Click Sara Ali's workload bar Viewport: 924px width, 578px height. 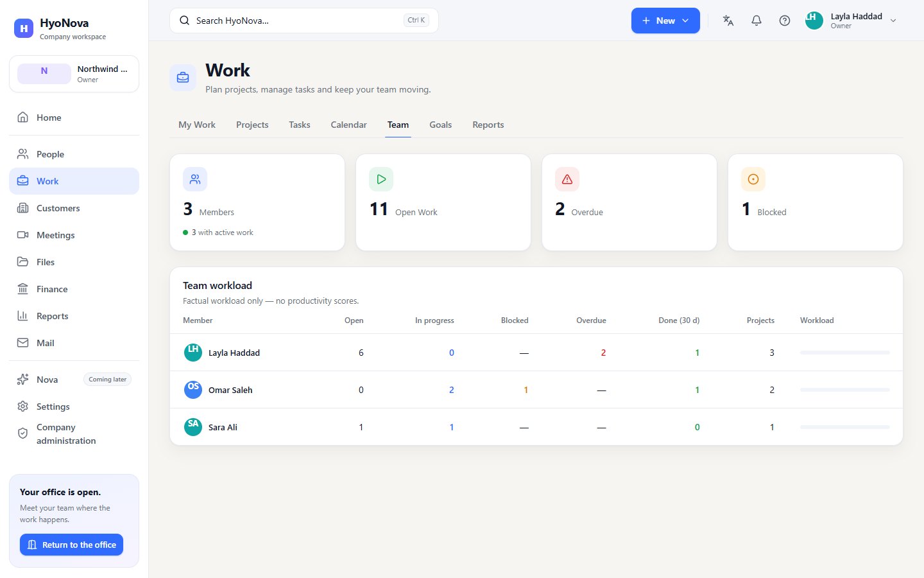click(x=845, y=427)
